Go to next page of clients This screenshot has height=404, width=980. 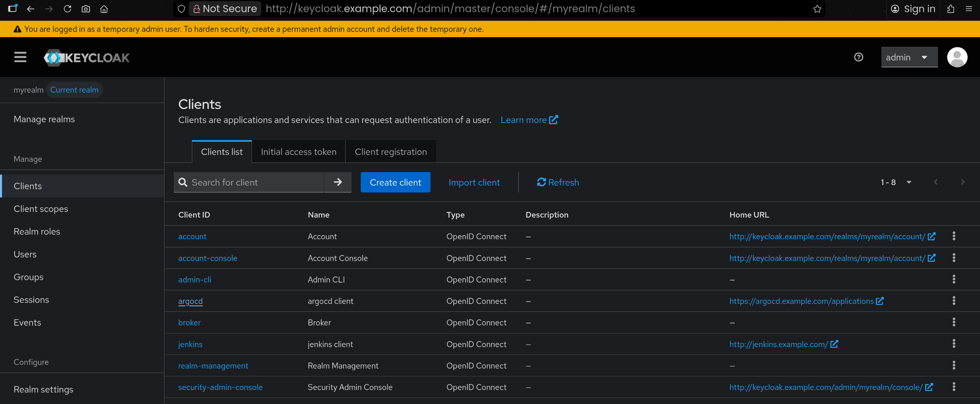click(x=962, y=182)
